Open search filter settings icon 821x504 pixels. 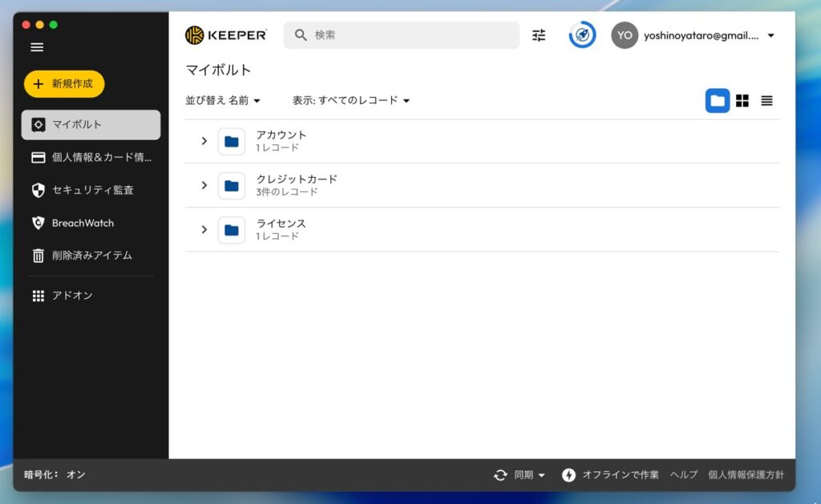click(x=539, y=35)
